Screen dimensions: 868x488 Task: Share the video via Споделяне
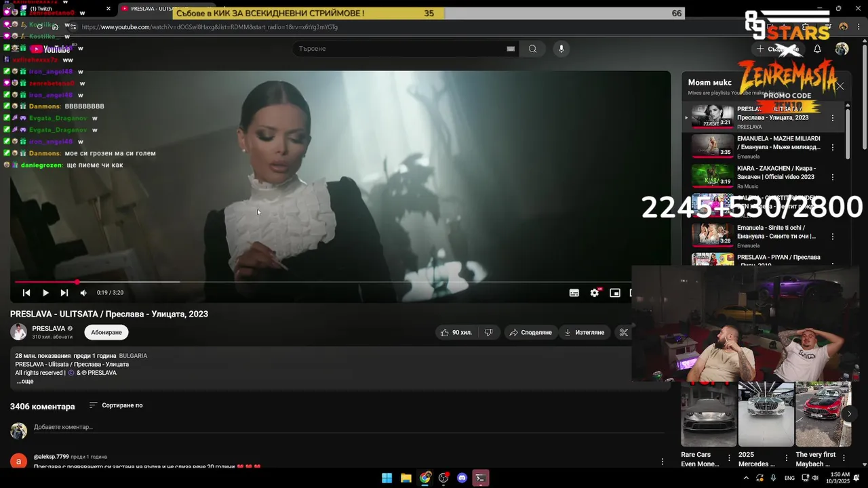(x=530, y=332)
